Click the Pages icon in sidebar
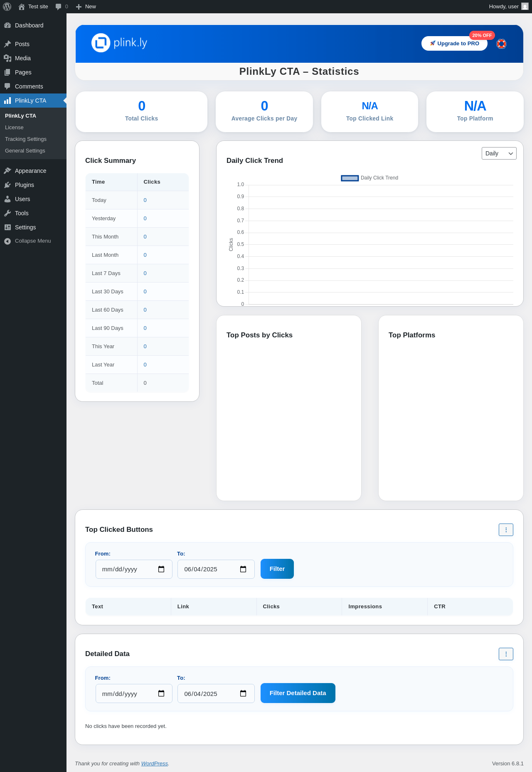The height and width of the screenshot is (772, 532). click(x=7, y=72)
